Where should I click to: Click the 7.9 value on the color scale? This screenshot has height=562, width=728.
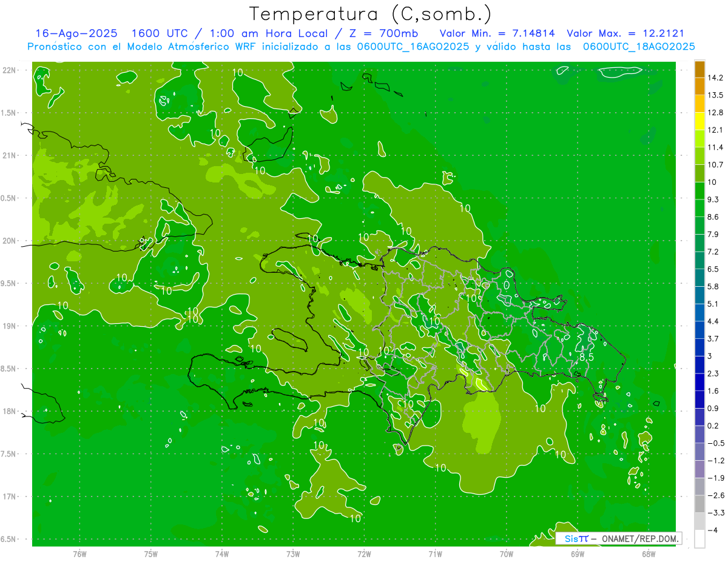tap(714, 234)
